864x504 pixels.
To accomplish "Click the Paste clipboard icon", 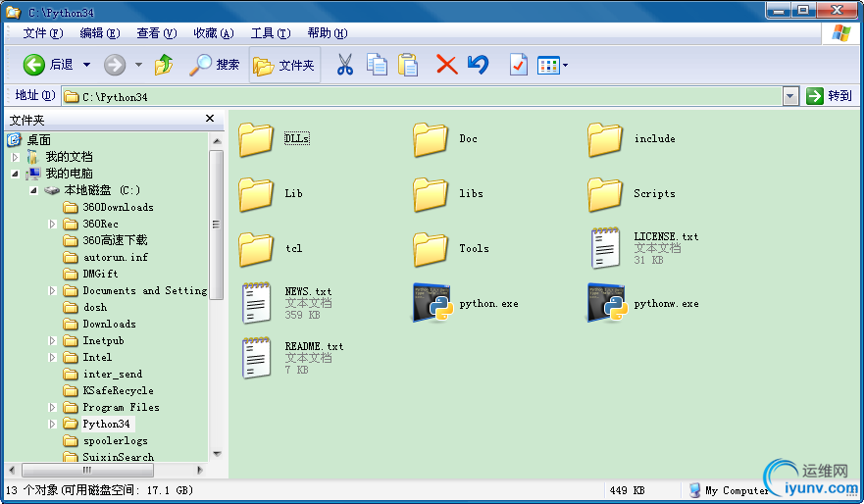I will (408, 65).
